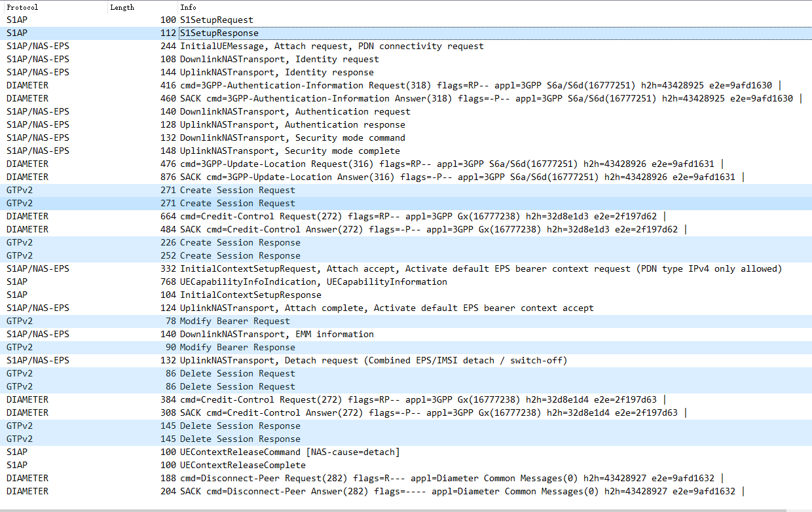Open the 3GPP-Authentication-Information Request packet
This screenshot has width=812, height=512.
click(406, 86)
